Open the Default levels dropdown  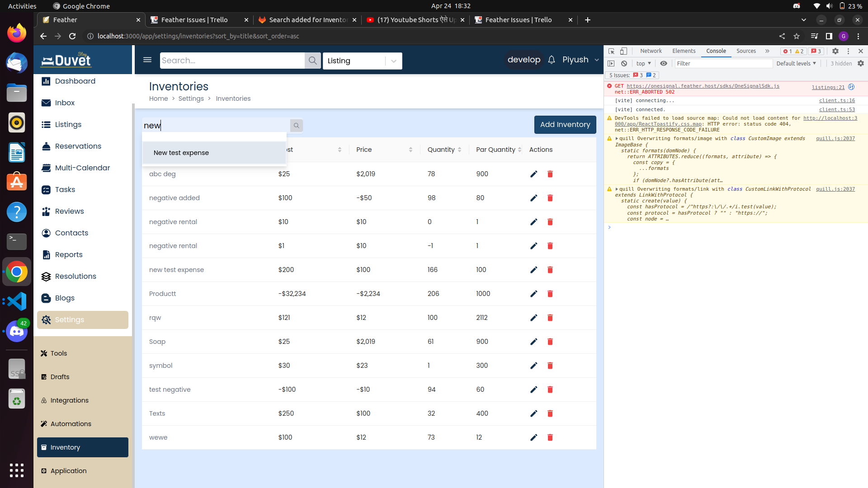pyautogui.click(x=796, y=64)
